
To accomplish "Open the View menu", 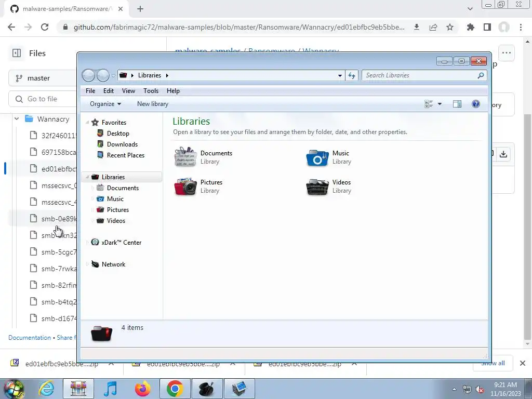I will pyautogui.click(x=128, y=91).
